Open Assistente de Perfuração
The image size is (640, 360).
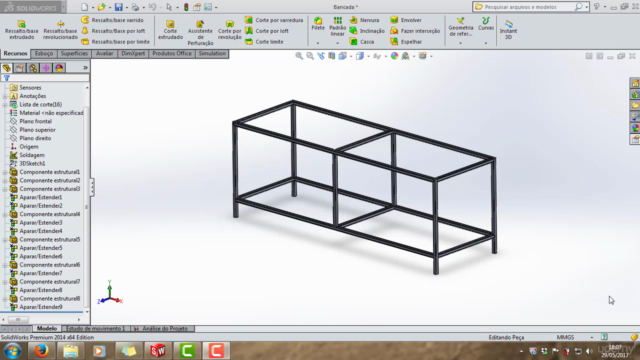[x=200, y=33]
